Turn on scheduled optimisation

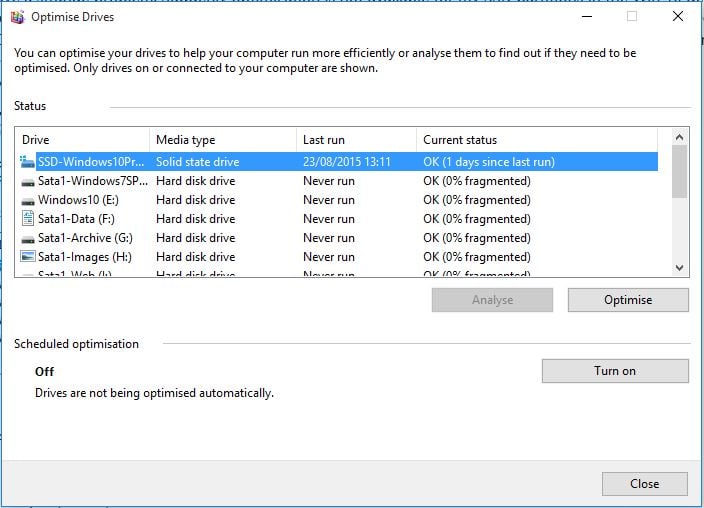click(615, 371)
